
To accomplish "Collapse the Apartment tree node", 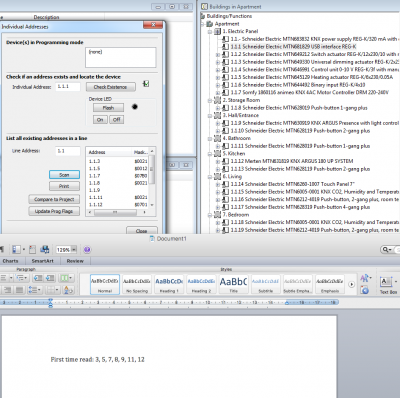I will pyautogui.click(x=202, y=24).
